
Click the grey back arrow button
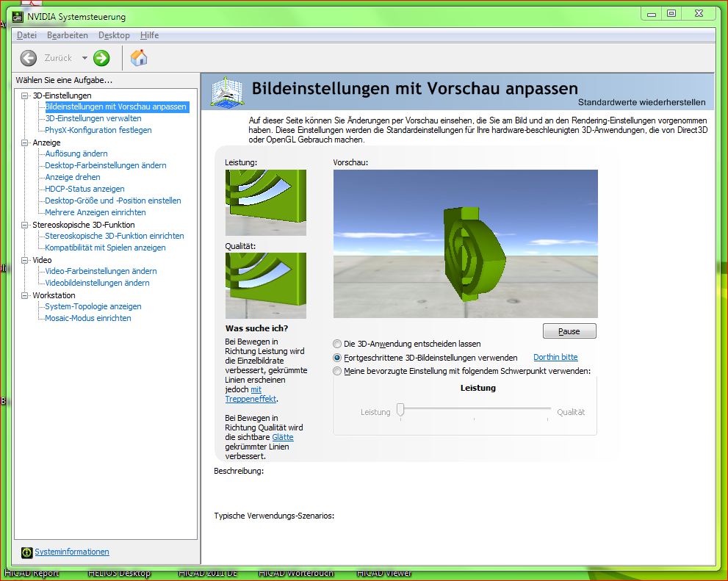click(x=29, y=58)
